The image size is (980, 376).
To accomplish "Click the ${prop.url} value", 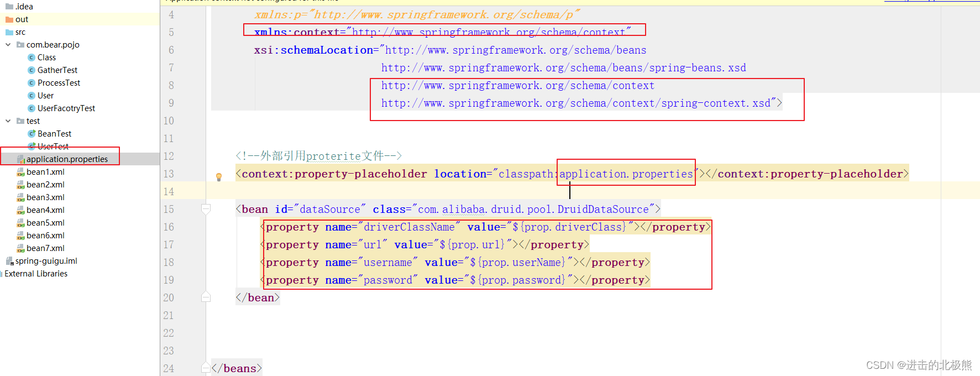I will point(472,244).
